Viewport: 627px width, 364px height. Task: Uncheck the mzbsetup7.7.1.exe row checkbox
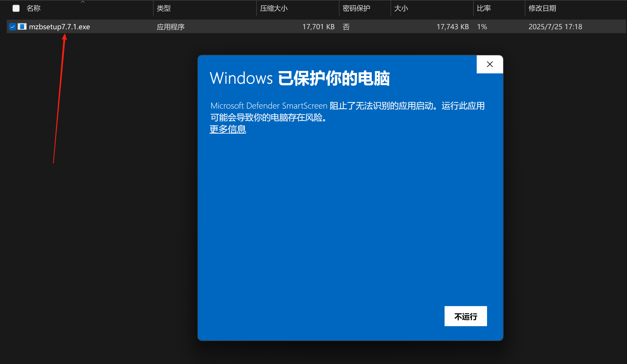[12, 27]
